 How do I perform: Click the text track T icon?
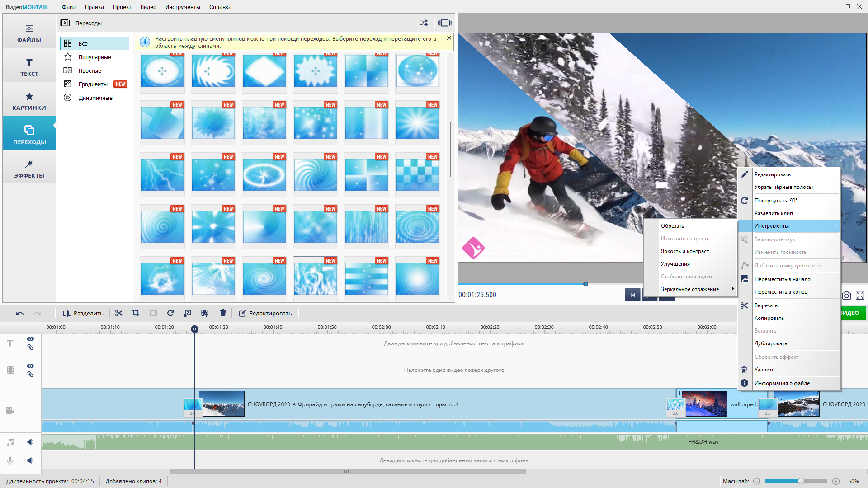pos(10,343)
